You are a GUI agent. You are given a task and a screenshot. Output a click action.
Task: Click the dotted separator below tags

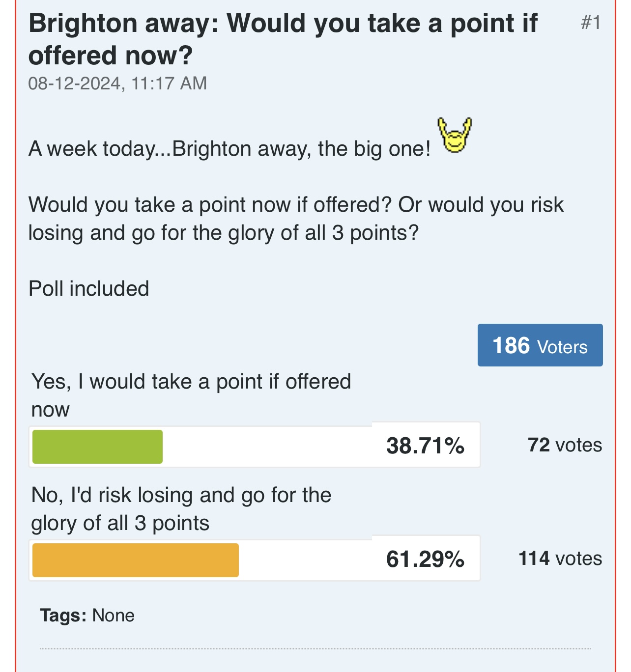(x=315, y=648)
